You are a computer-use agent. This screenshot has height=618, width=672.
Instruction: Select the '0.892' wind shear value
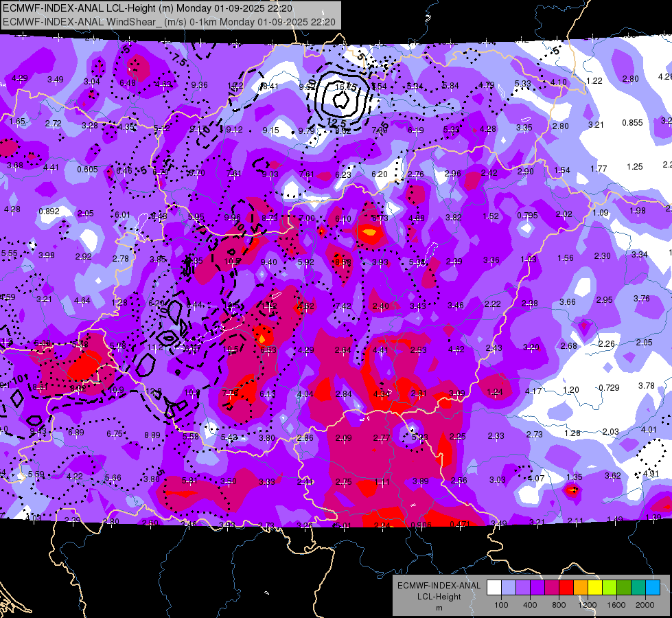(49, 211)
